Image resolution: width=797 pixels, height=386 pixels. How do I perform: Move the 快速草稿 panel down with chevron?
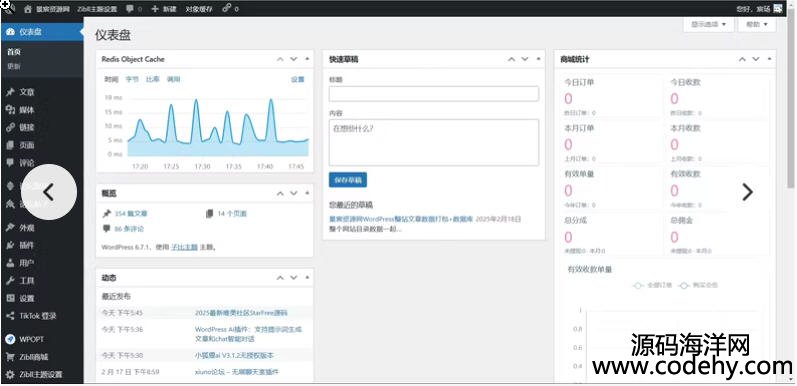[x=525, y=60]
